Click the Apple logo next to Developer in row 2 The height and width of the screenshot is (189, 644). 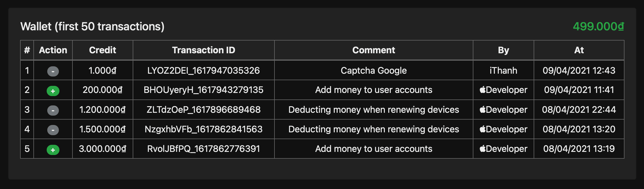[483, 90]
